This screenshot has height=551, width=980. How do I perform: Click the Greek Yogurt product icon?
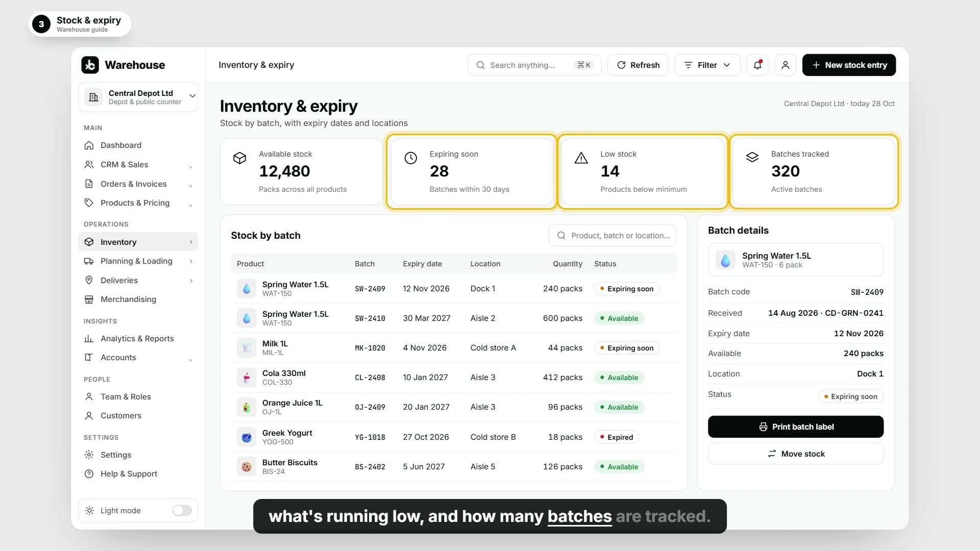click(x=247, y=437)
